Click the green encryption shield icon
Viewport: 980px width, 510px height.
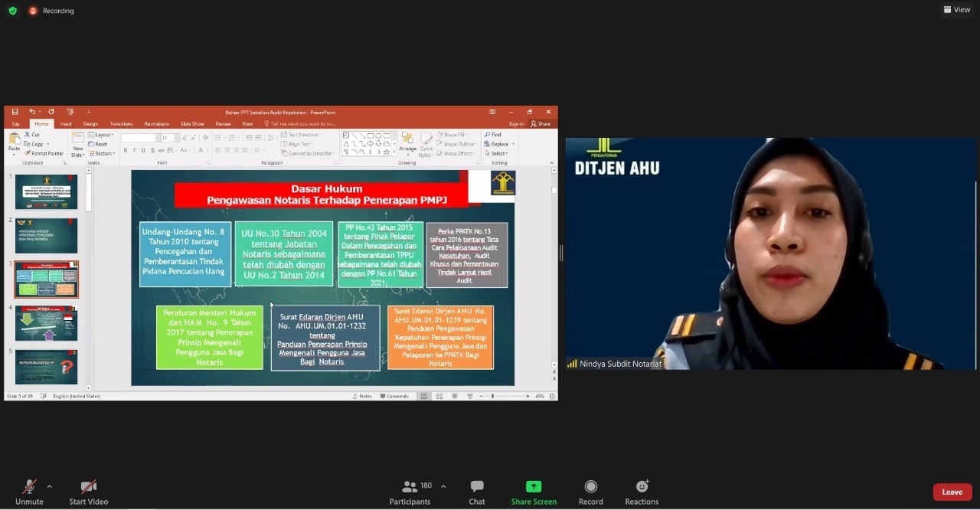coord(12,11)
